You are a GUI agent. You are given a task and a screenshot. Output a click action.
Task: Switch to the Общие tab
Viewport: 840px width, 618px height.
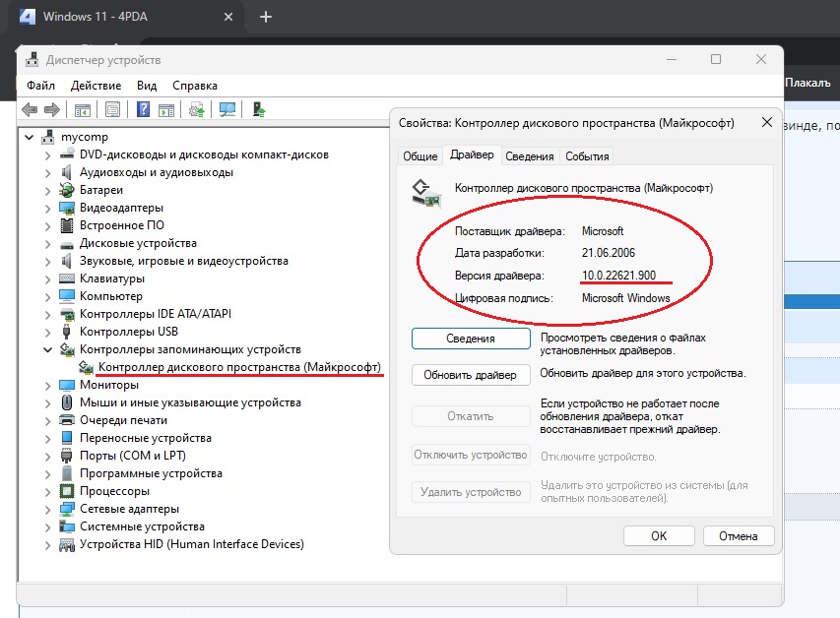(420, 155)
